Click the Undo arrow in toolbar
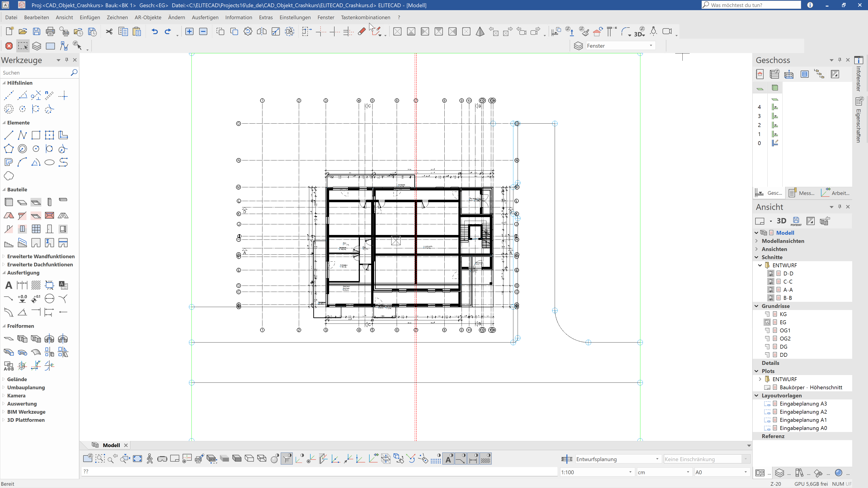 coord(155,32)
